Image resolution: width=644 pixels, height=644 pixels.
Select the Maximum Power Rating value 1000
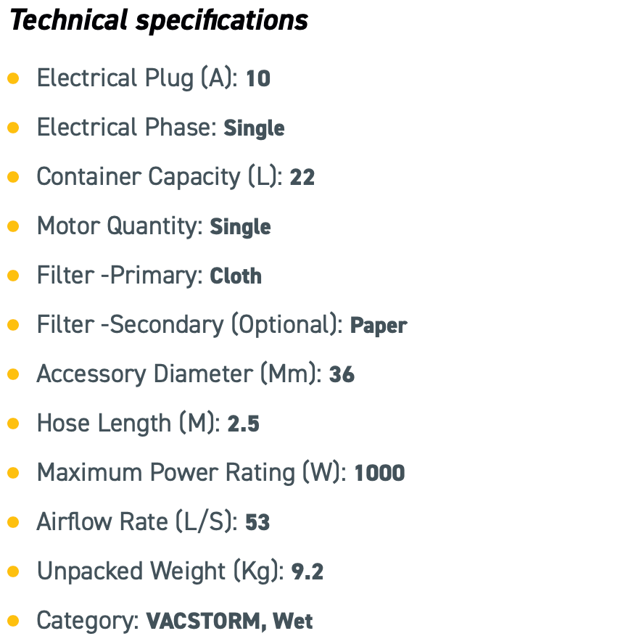(379, 474)
